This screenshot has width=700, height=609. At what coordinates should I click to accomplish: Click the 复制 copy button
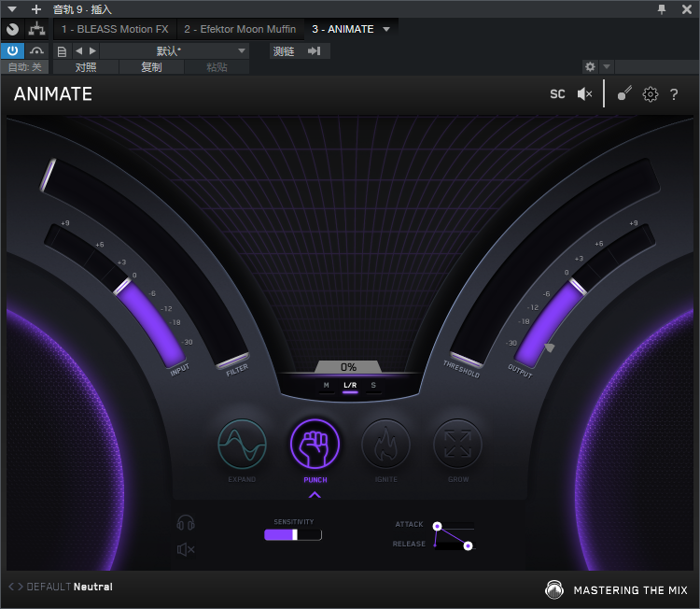pyautogui.click(x=151, y=67)
